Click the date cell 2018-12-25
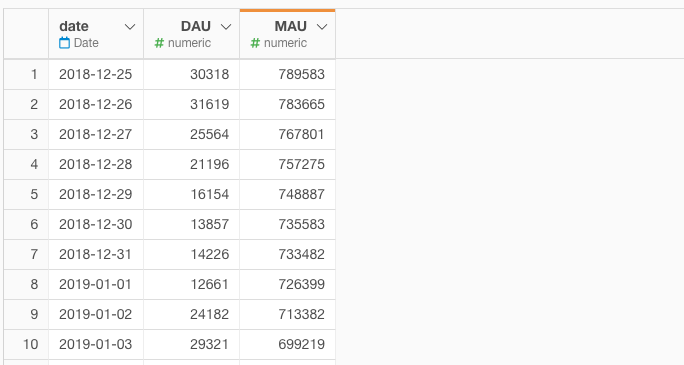 [x=96, y=75]
